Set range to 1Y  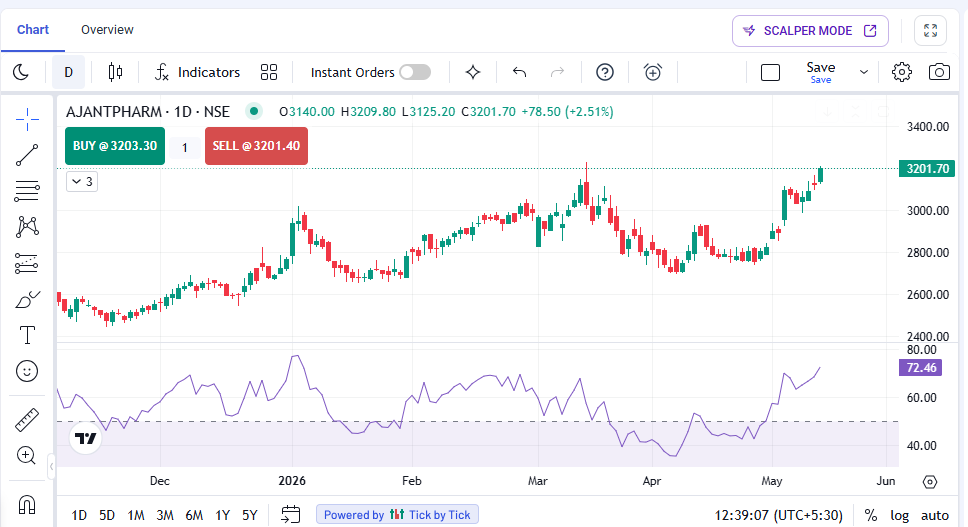(x=222, y=515)
